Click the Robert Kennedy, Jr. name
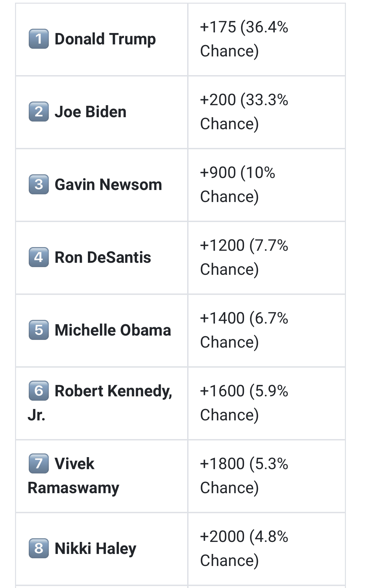The height and width of the screenshot is (588, 376). (100, 403)
